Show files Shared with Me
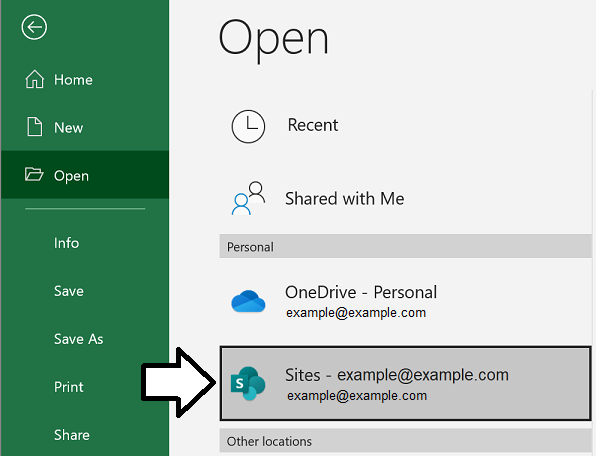 click(x=345, y=198)
